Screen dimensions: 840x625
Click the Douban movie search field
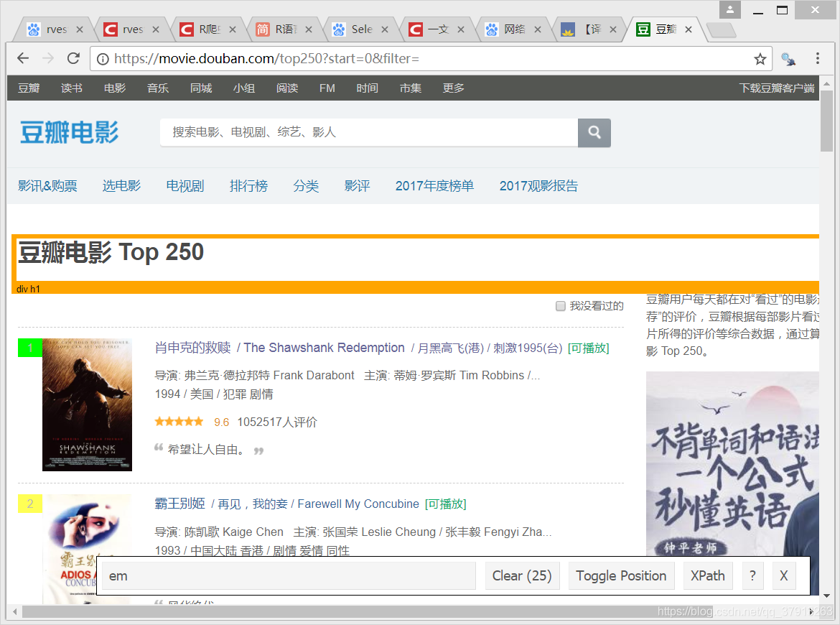pos(369,132)
